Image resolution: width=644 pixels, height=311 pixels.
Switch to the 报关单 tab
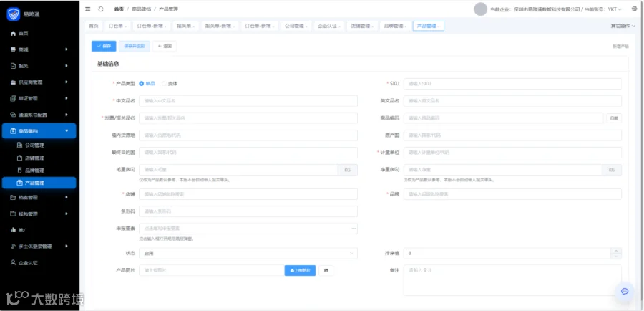[185, 26]
